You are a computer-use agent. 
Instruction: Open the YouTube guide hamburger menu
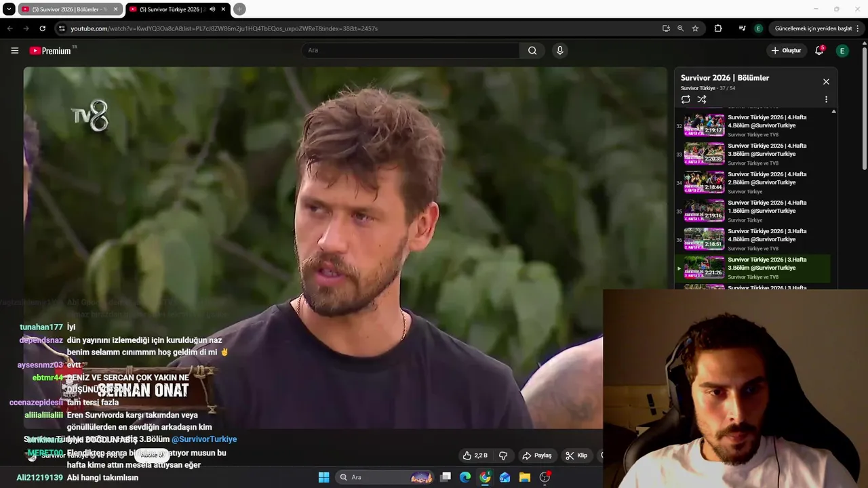click(14, 51)
